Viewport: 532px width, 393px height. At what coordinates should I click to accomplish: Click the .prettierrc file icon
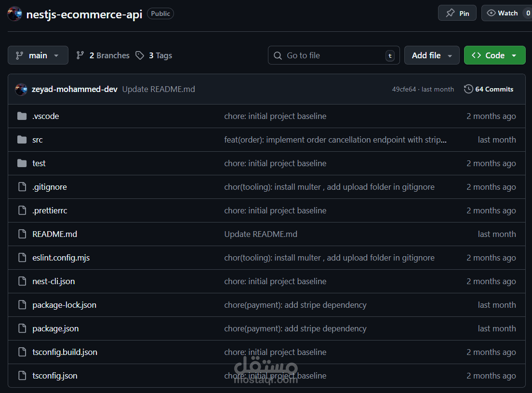(x=22, y=210)
